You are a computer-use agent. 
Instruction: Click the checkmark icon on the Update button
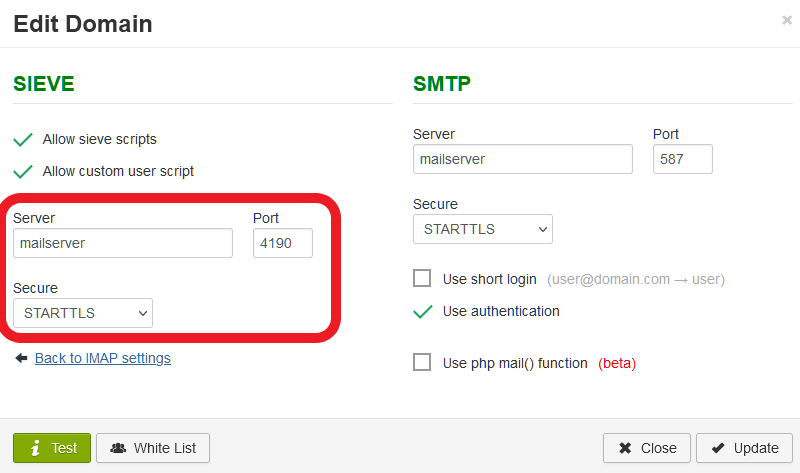(718, 448)
